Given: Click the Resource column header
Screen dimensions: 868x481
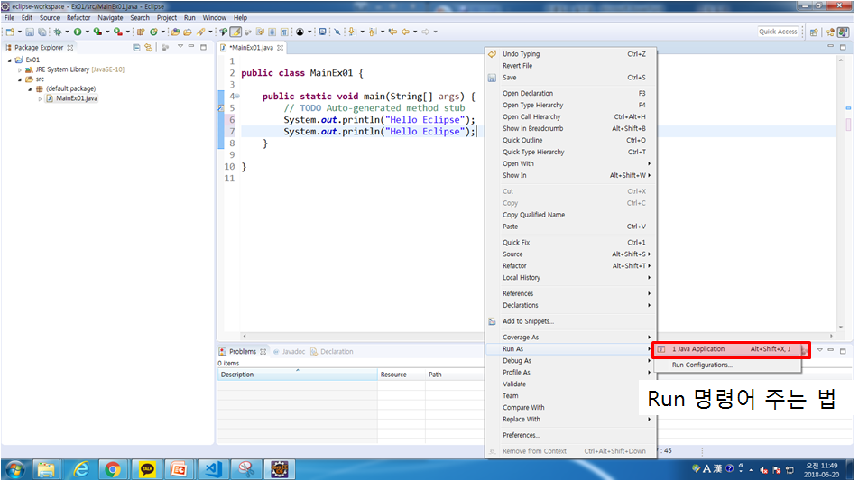Looking at the screenshot, I should (x=402, y=375).
